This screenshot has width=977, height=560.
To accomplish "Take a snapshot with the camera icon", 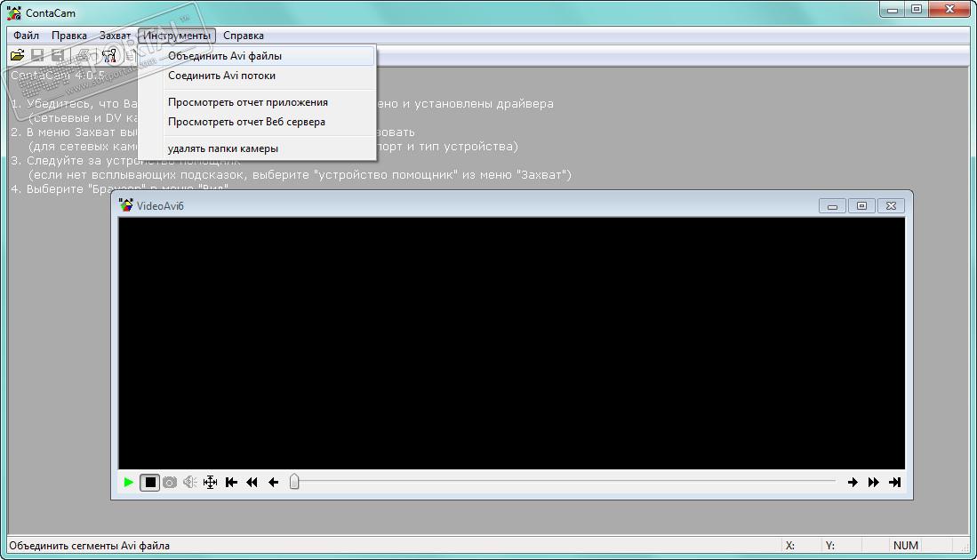I will (x=170, y=482).
